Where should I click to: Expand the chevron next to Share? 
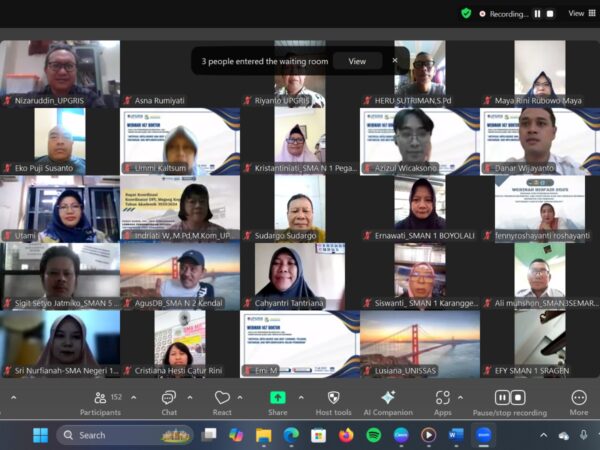[x=302, y=397]
